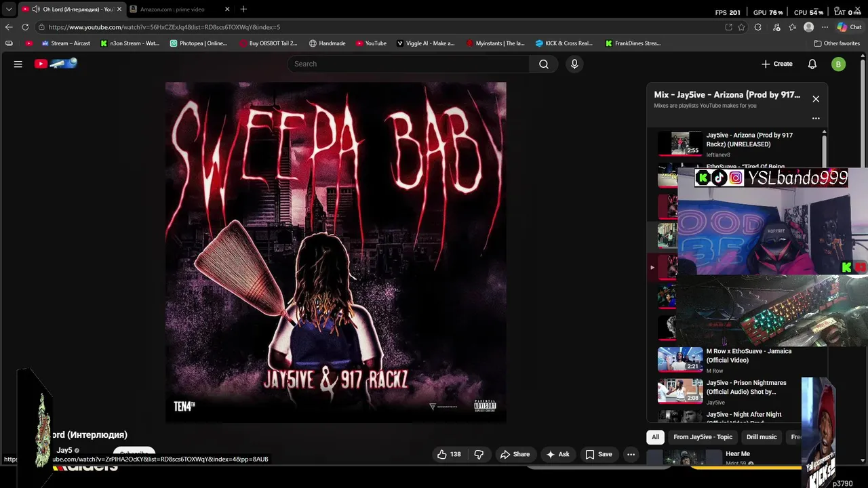This screenshot has height=488, width=868.
Task: Go back in browser
Action: [9, 27]
